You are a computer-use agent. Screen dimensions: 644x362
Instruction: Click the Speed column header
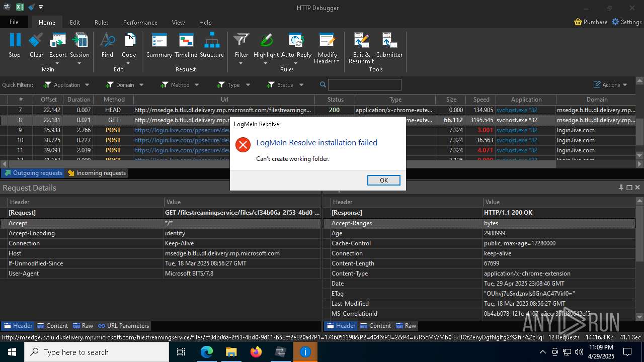point(481,100)
